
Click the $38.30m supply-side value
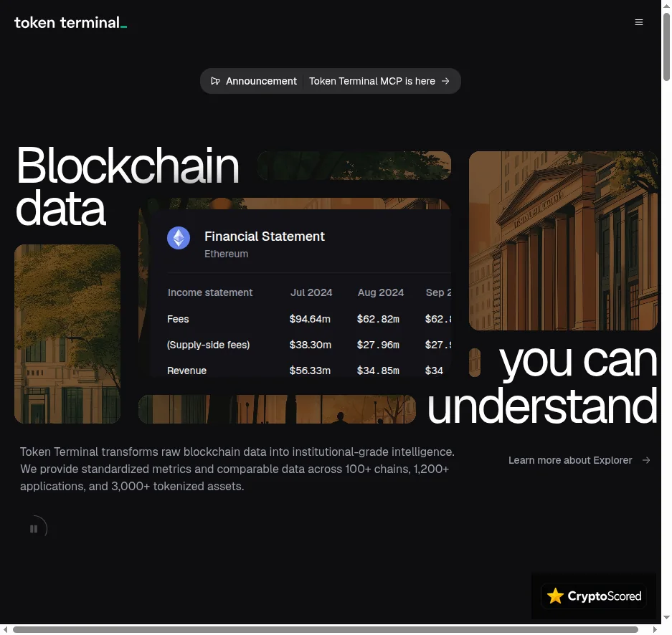coord(311,345)
